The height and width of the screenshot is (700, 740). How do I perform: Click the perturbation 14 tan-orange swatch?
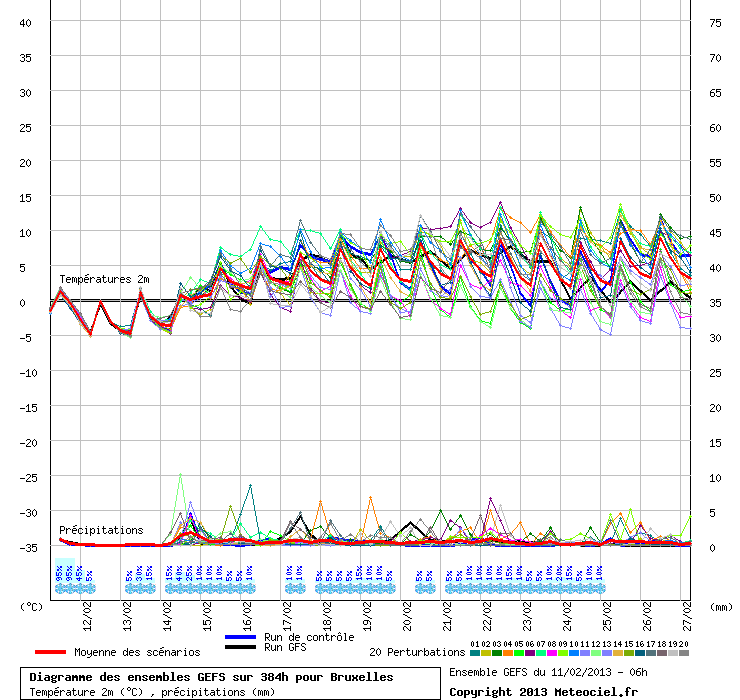coord(618,653)
